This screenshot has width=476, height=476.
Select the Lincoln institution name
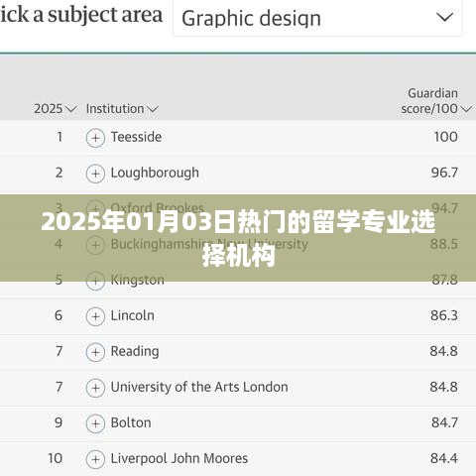point(132,315)
